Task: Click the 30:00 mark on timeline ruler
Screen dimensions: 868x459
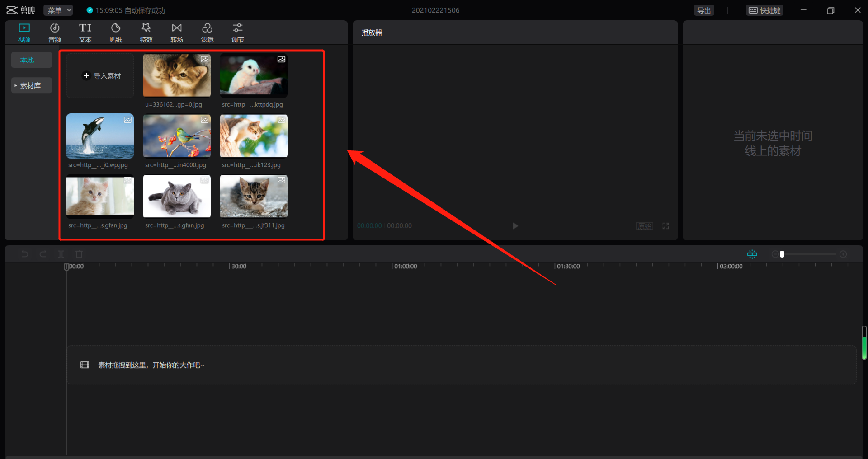Action: click(239, 267)
